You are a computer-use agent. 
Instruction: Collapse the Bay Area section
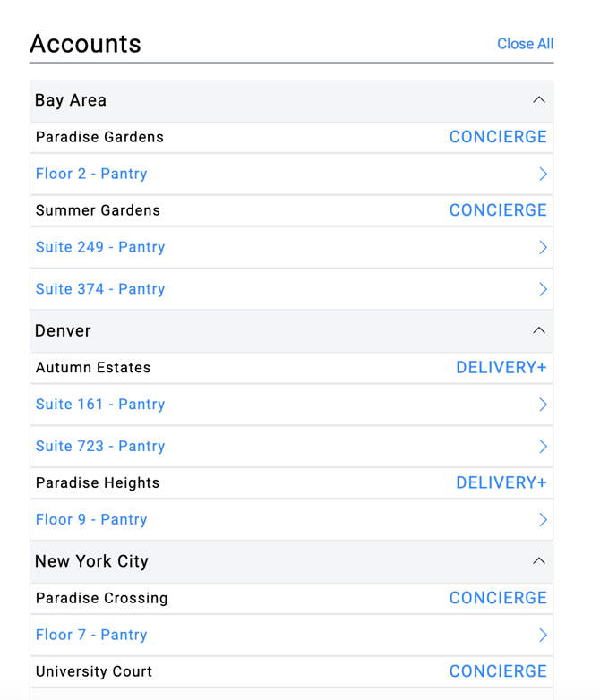click(x=538, y=100)
